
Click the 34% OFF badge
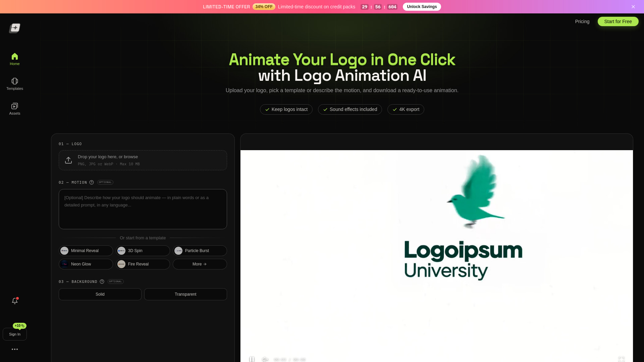point(264,7)
